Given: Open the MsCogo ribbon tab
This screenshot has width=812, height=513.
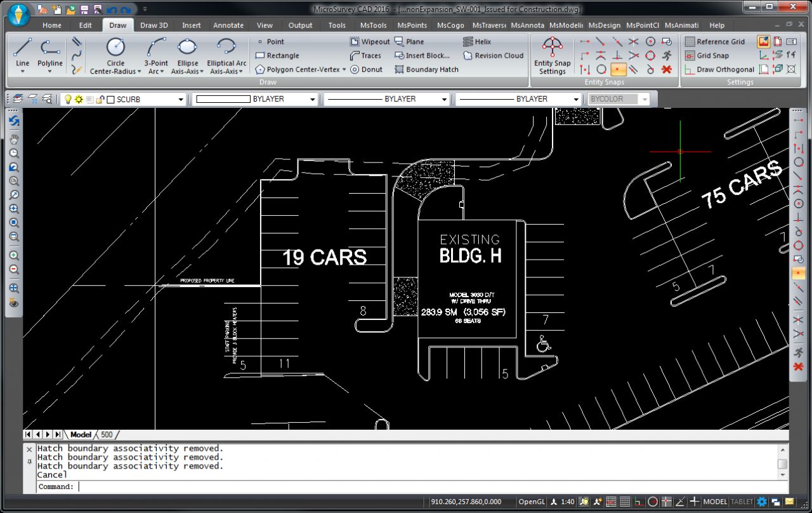Looking at the screenshot, I should point(451,25).
